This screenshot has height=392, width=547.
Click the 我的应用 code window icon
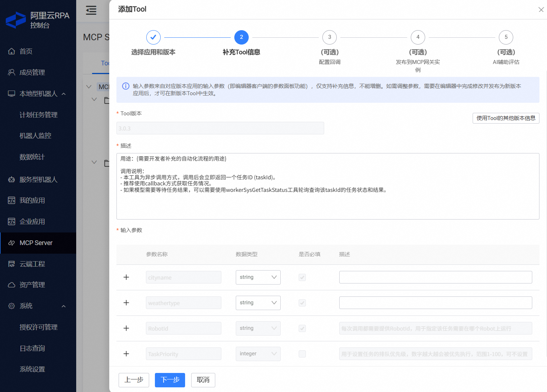(12, 200)
